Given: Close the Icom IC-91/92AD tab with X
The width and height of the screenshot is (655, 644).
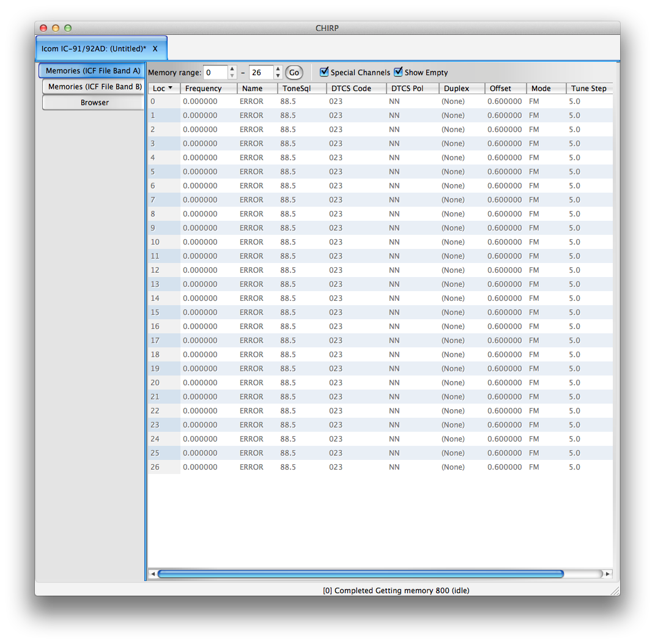Looking at the screenshot, I should pyautogui.click(x=155, y=49).
